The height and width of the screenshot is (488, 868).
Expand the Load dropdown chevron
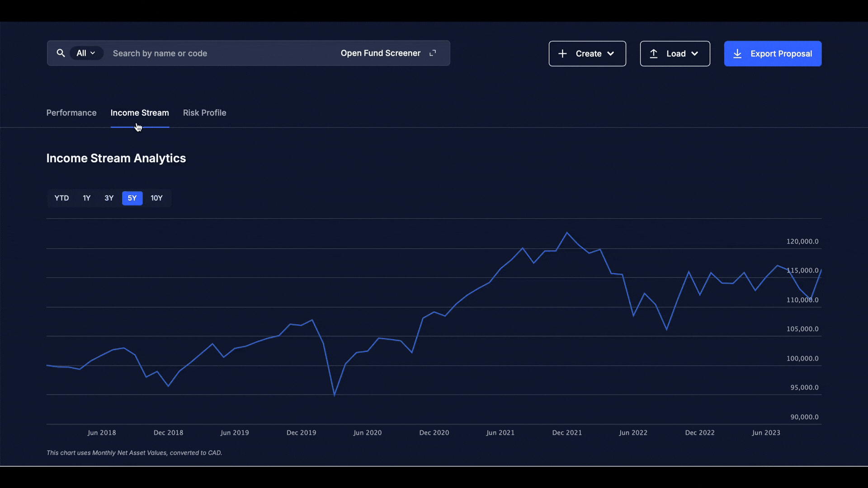(x=695, y=54)
